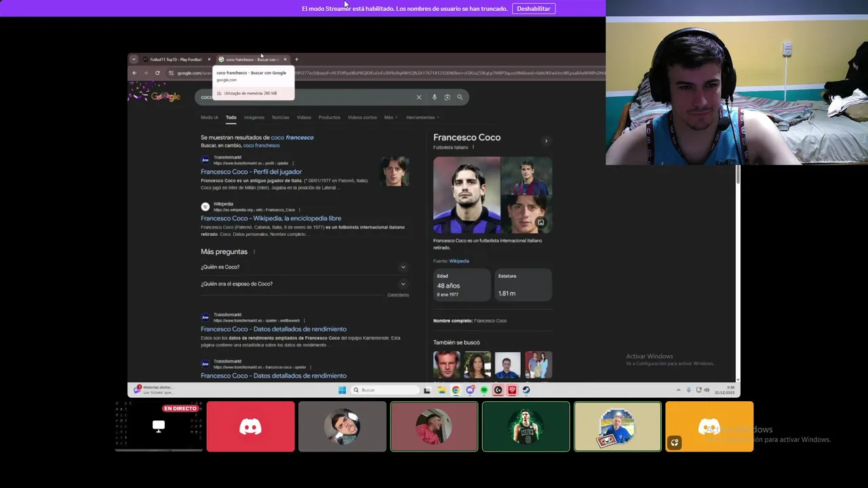Open Task View from taskbar
868x488 pixels.
coord(427,390)
